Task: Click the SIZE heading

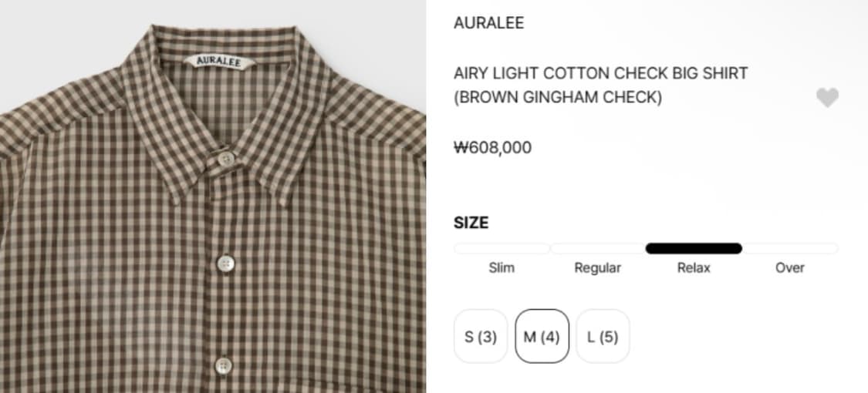Action: click(x=471, y=223)
